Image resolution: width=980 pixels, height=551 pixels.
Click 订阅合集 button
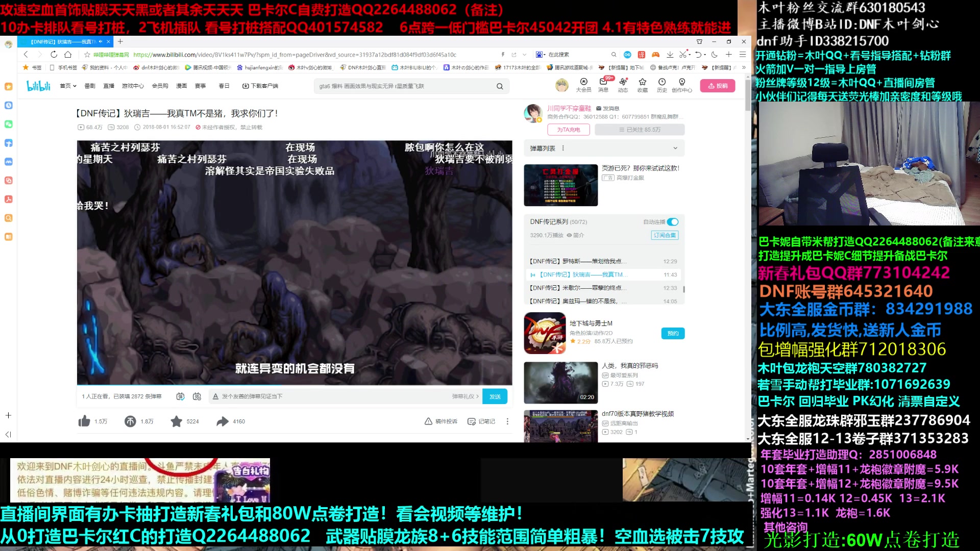(665, 235)
